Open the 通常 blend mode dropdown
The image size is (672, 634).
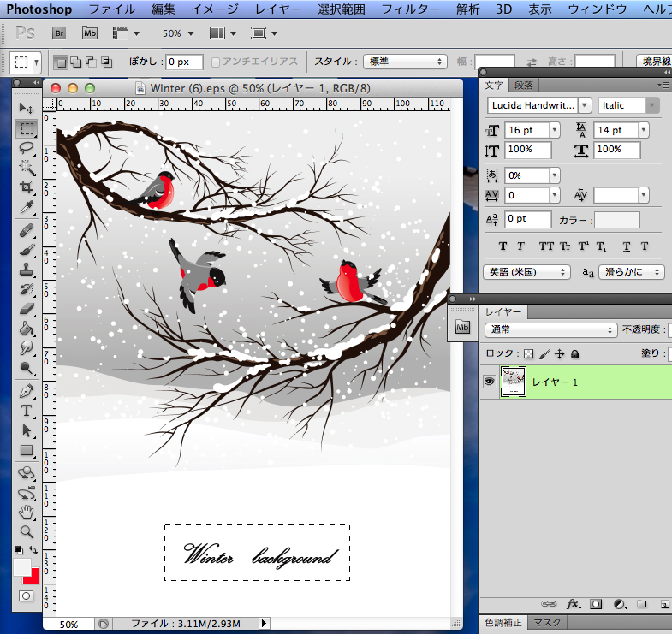[x=550, y=330]
